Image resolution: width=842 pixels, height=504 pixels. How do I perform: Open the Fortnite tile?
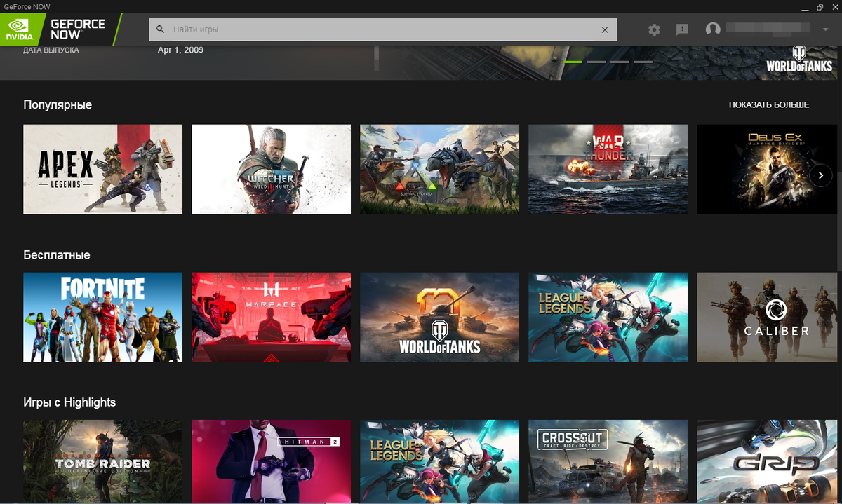pos(102,317)
